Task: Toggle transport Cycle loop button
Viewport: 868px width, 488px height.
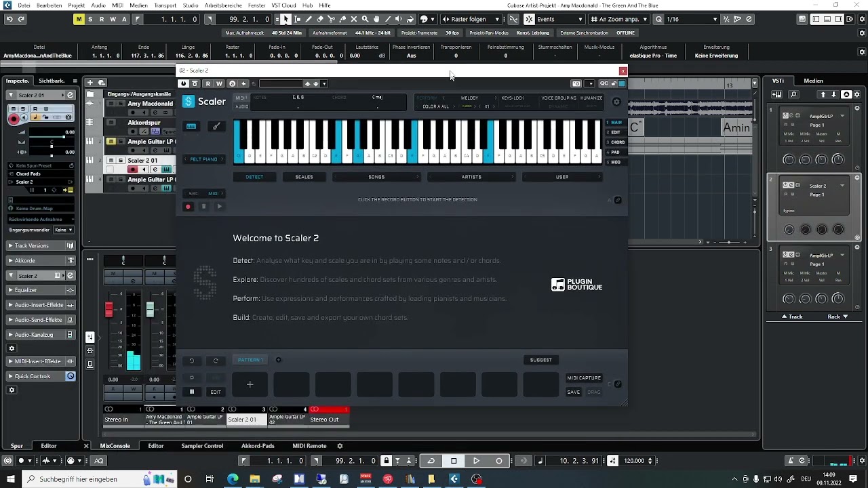Action: pos(431,461)
